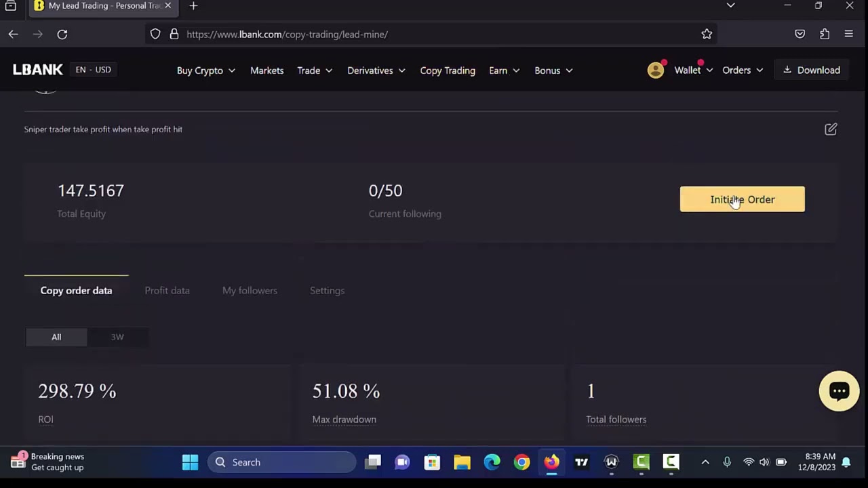The width and height of the screenshot is (868, 488).
Task: Open the Teams chat taskbar icon
Action: point(403,462)
